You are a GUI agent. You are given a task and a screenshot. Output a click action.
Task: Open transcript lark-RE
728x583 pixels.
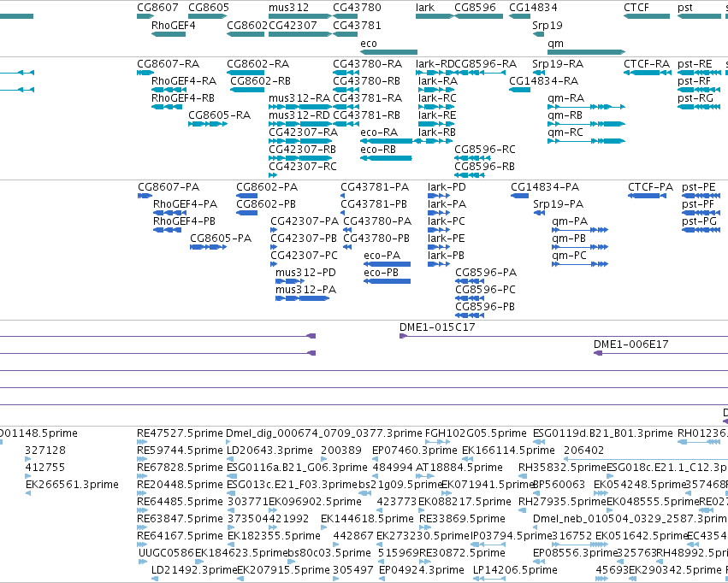(437, 115)
